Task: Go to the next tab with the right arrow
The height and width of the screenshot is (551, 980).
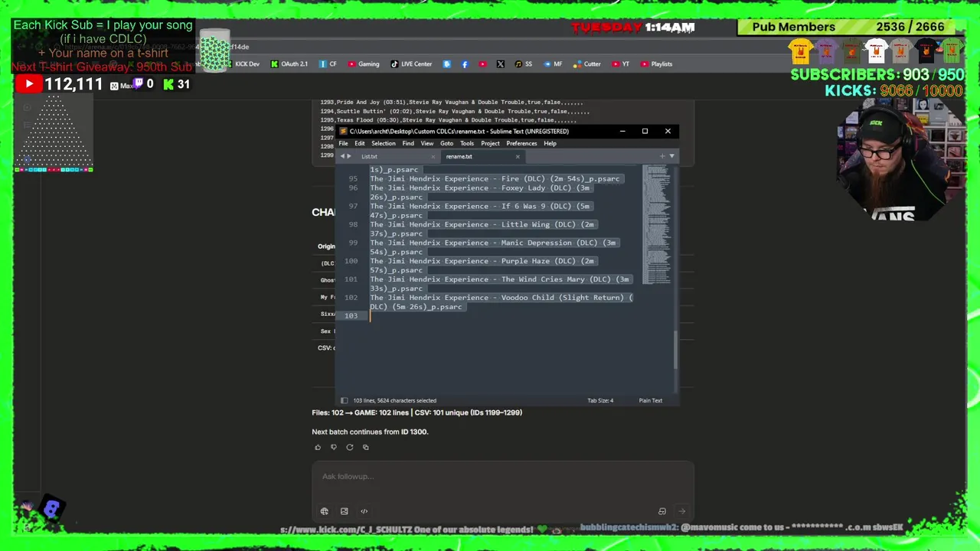Action: [x=349, y=156]
